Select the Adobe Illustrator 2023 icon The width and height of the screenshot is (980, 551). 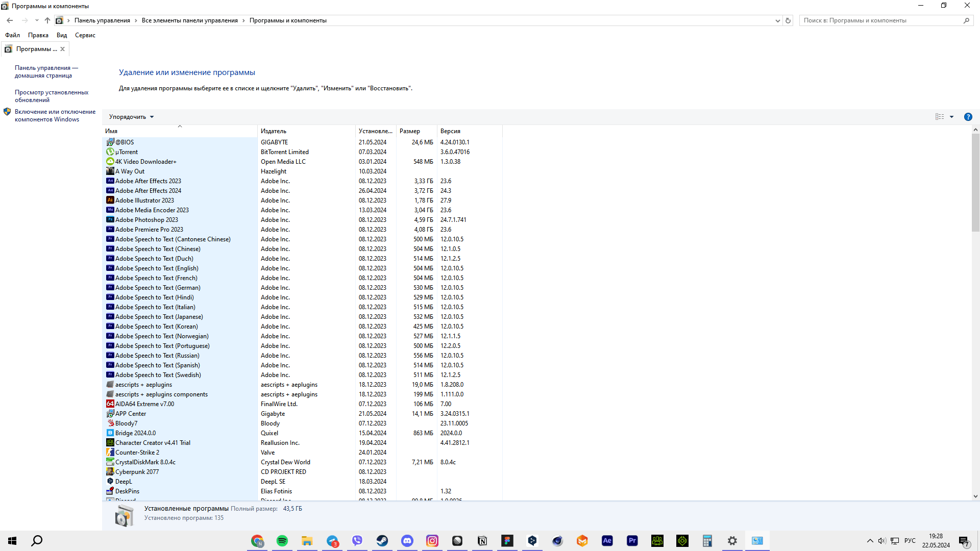click(110, 201)
